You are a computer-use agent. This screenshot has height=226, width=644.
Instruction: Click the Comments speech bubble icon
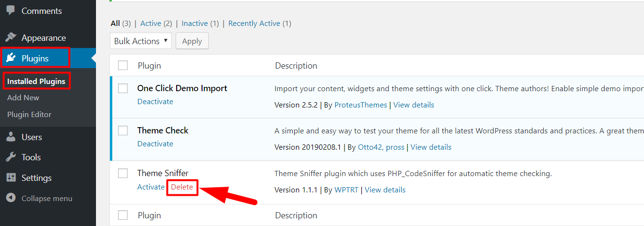(x=10, y=11)
